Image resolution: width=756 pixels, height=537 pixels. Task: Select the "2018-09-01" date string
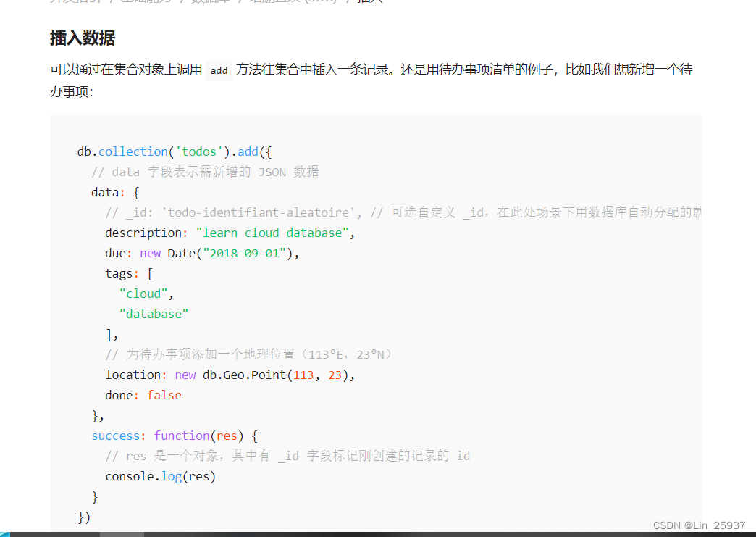tap(245, 254)
